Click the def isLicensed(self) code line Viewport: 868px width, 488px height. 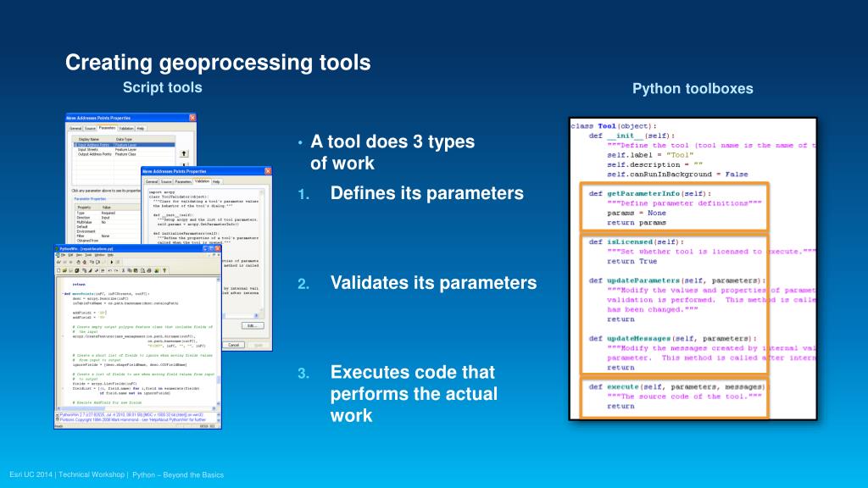(x=636, y=241)
